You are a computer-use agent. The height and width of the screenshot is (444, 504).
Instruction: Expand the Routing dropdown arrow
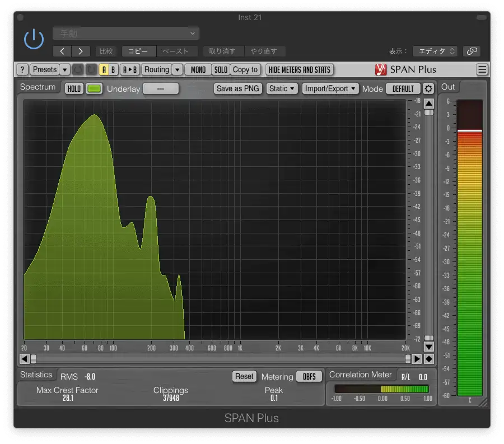[178, 69]
